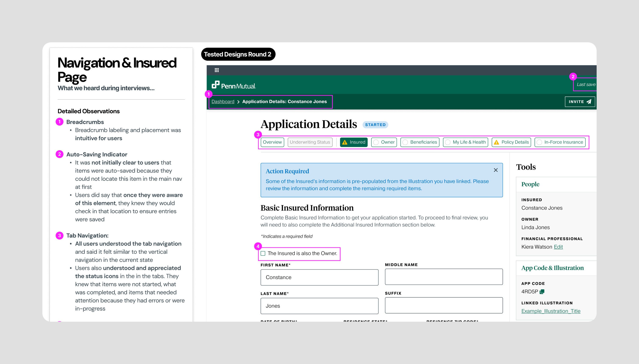The image size is (639, 364).
Task: Click the copy icon next to app code 4RD5P
Action: [x=542, y=291]
